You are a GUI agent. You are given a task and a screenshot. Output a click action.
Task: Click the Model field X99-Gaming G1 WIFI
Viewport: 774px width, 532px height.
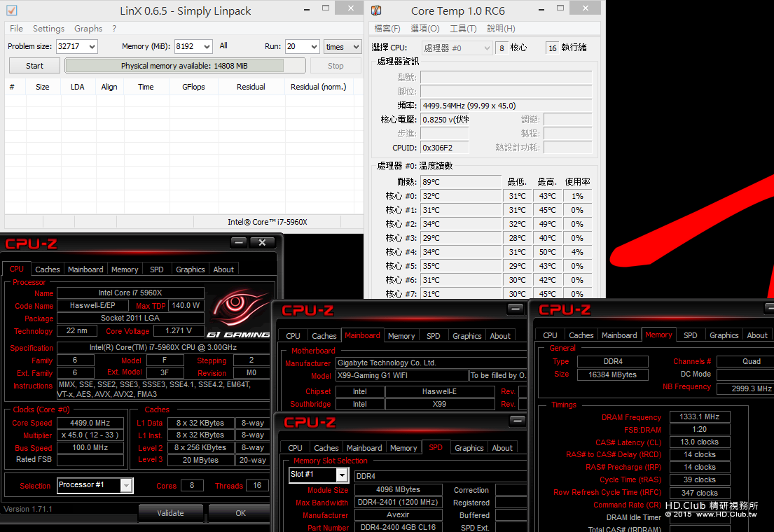[401, 376]
